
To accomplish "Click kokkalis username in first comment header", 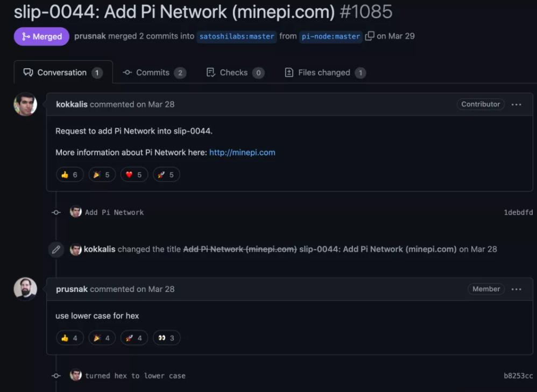I will pos(72,104).
